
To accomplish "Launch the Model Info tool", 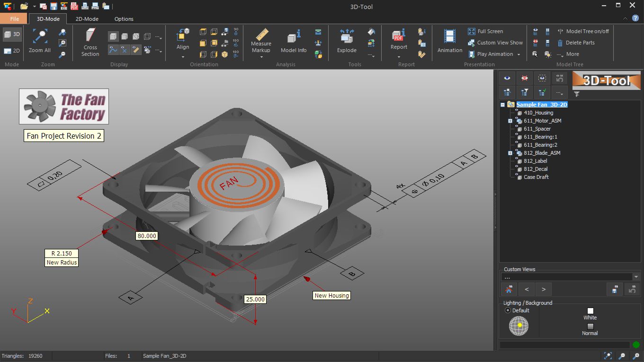I will (x=293, y=43).
